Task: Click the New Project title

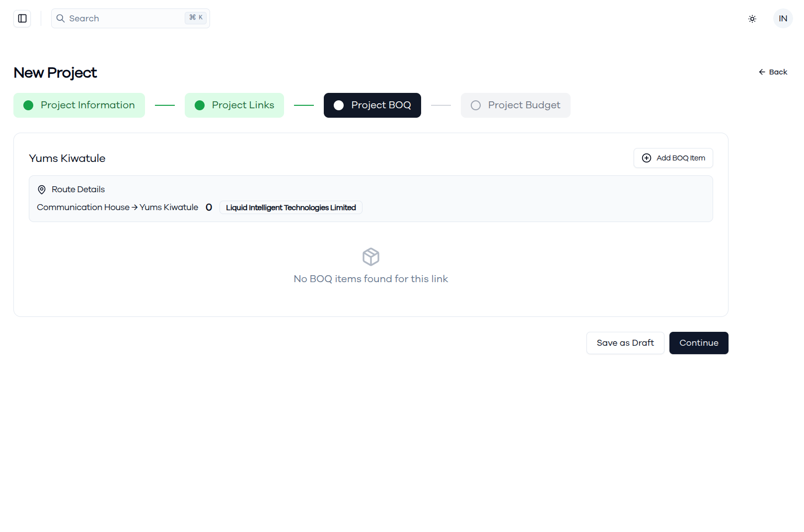Action: click(55, 73)
